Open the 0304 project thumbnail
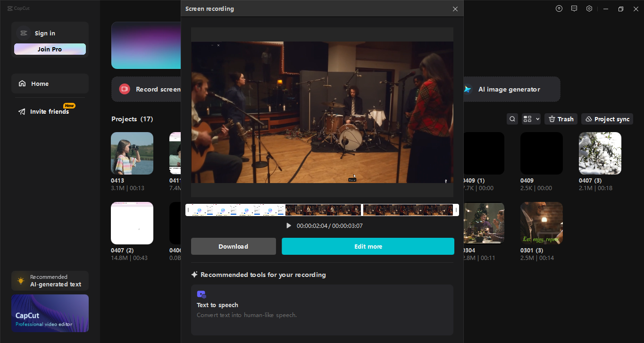Viewport: 644px width, 343px height. point(484,223)
